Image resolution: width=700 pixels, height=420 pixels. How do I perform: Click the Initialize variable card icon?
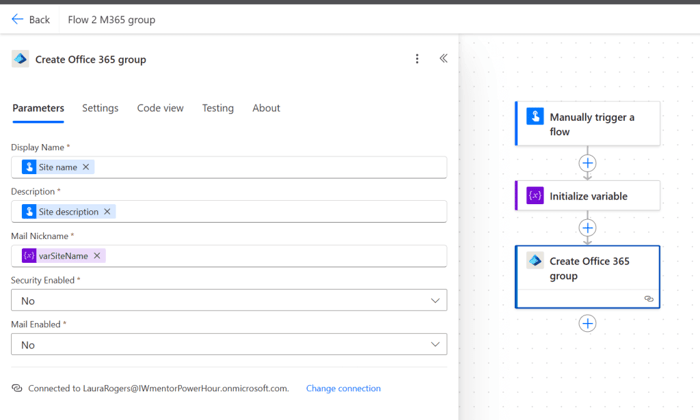pos(535,195)
